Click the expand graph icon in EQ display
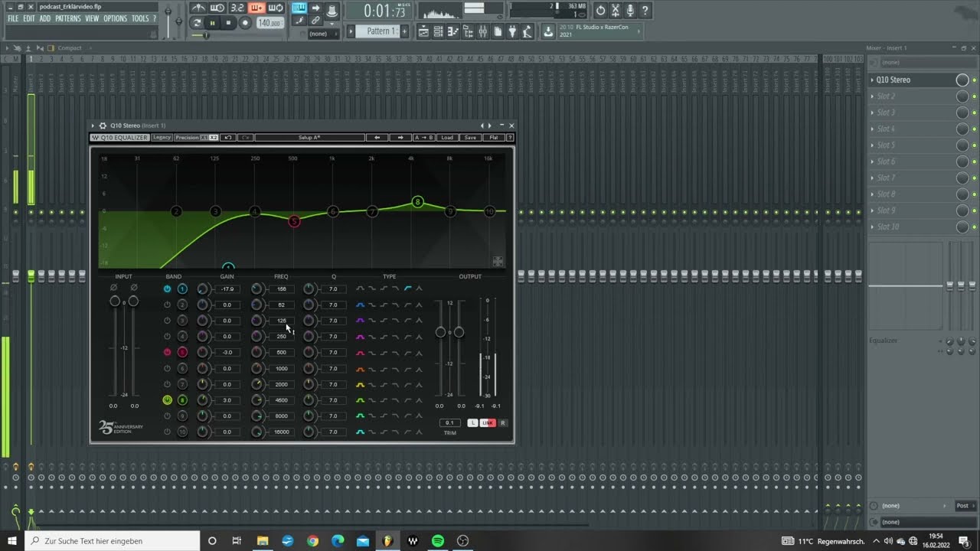980x551 pixels. (x=498, y=261)
